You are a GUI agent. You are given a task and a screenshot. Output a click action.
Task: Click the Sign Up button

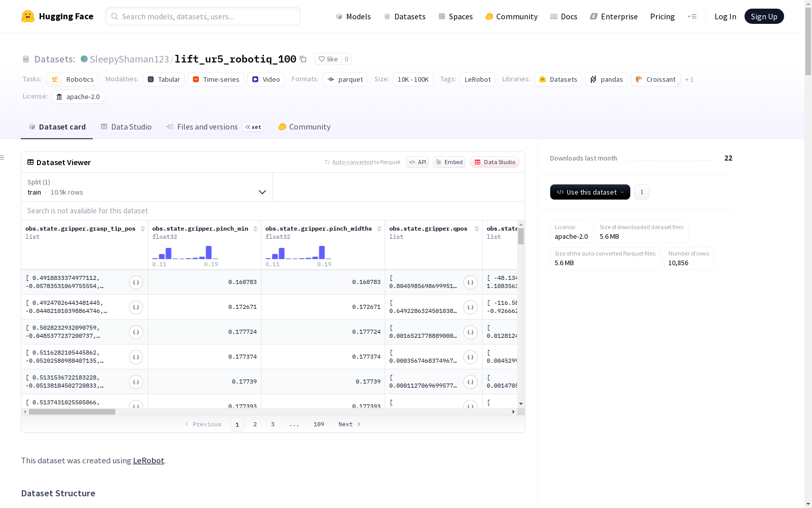tap(764, 16)
